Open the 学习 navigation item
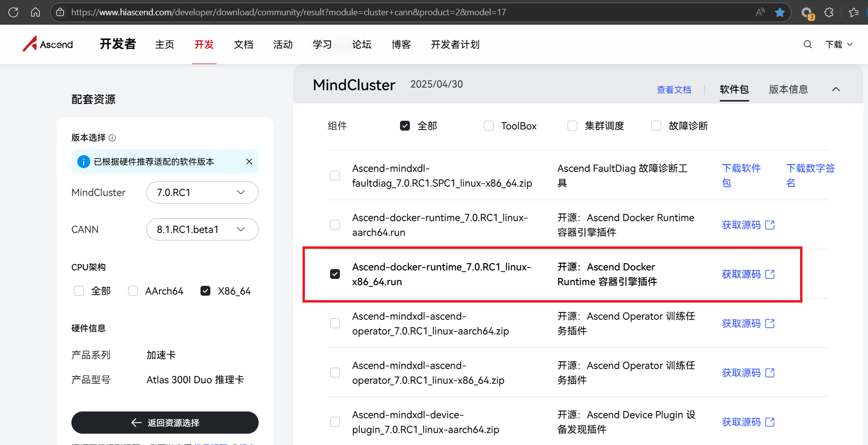868x445 pixels. (x=322, y=44)
